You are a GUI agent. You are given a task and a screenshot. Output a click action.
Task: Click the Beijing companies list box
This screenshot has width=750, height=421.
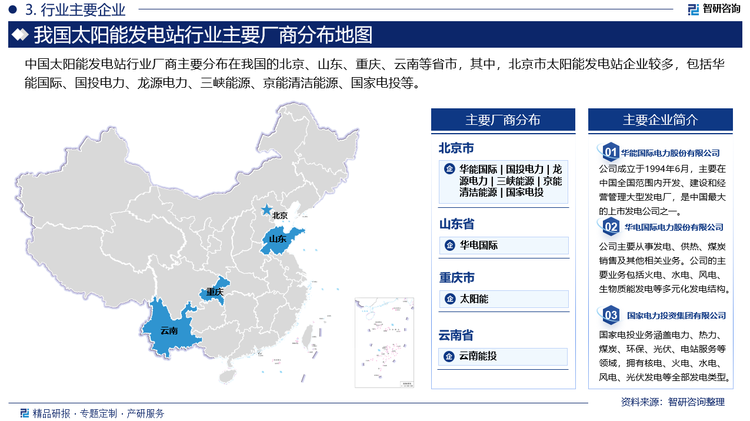[x=504, y=181]
